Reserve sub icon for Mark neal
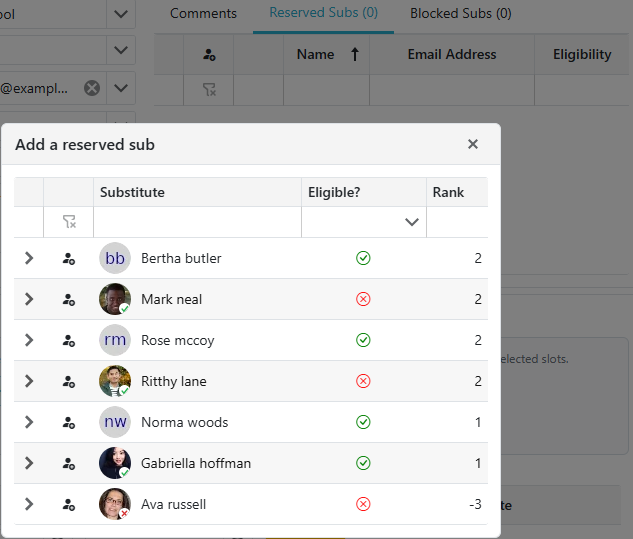The image size is (633, 539). click(x=69, y=300)
